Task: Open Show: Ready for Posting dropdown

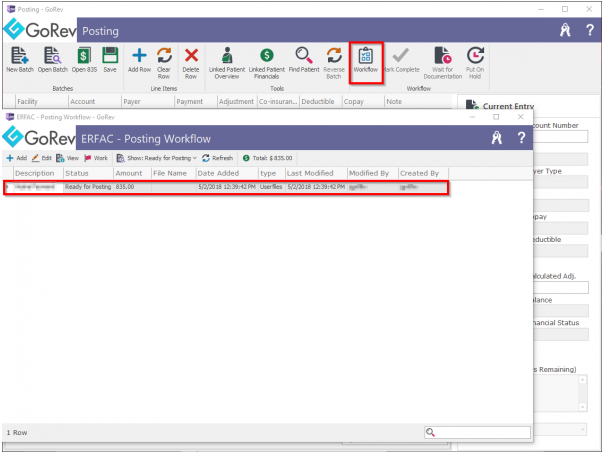Action: (x=157, y=158)
